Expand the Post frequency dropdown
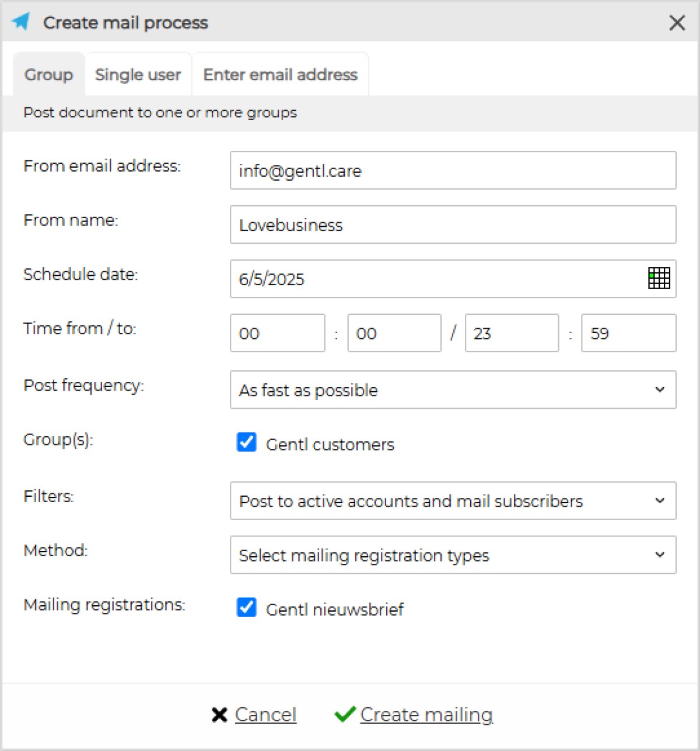The width and height of the screenshot is (700, 751). point(453,389)
